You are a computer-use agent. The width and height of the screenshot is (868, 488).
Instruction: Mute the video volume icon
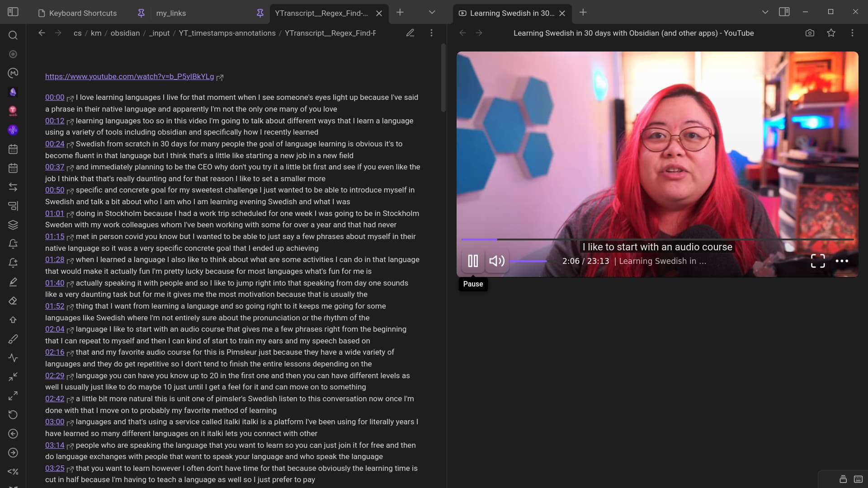(497, 261)
